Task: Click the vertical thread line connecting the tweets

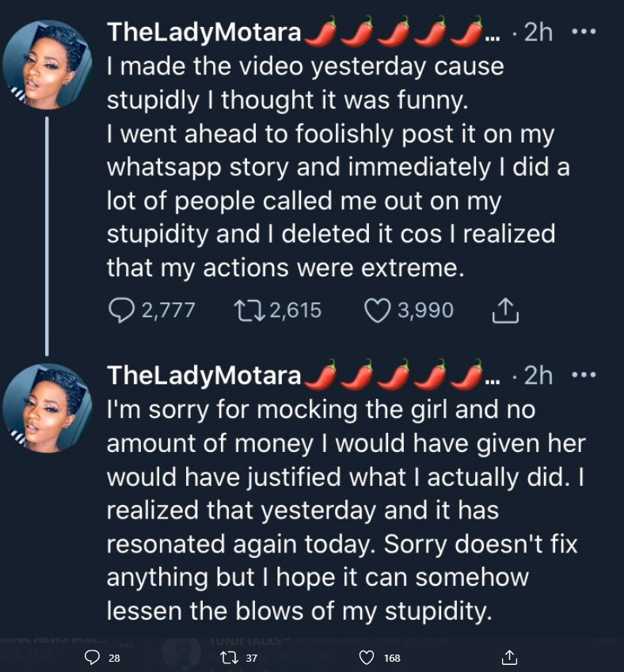Action: pyautogui.click(x=48, y=236)
